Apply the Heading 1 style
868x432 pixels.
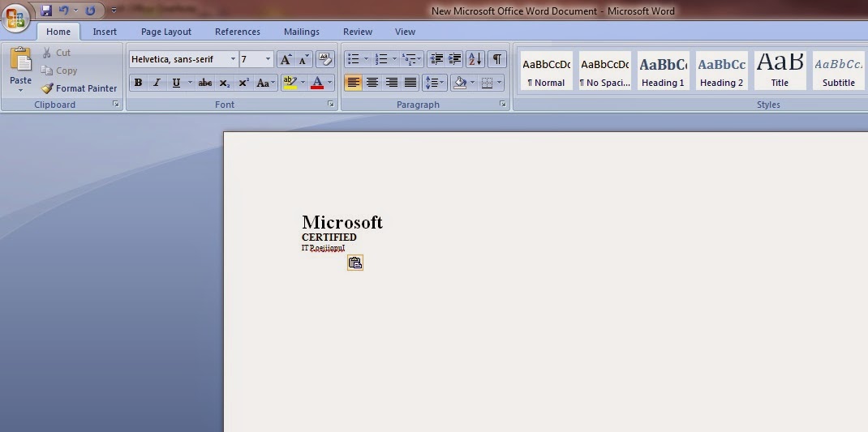(664, 71)
